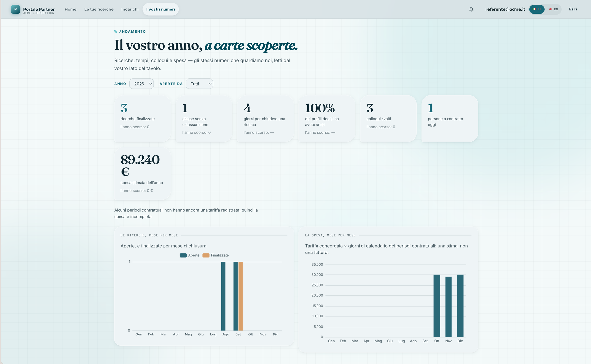Screen dimensions: 591x364
Task: Click LE RICERCHE, MESE PER MESE heading
Action: (149, 235)
